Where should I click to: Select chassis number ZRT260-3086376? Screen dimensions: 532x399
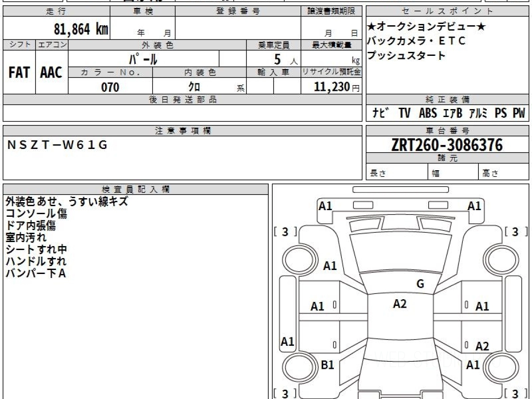(x=447, y=145)
